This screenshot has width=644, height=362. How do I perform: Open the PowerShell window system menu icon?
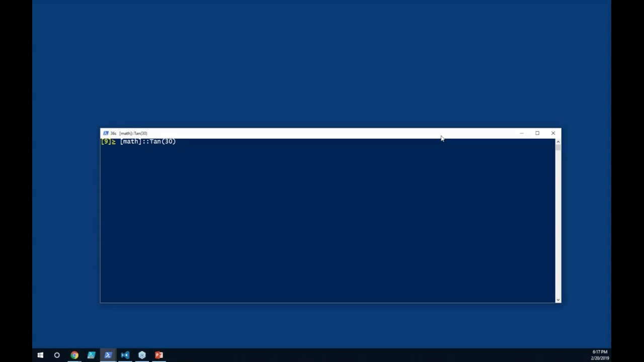[x=106, y=133]
